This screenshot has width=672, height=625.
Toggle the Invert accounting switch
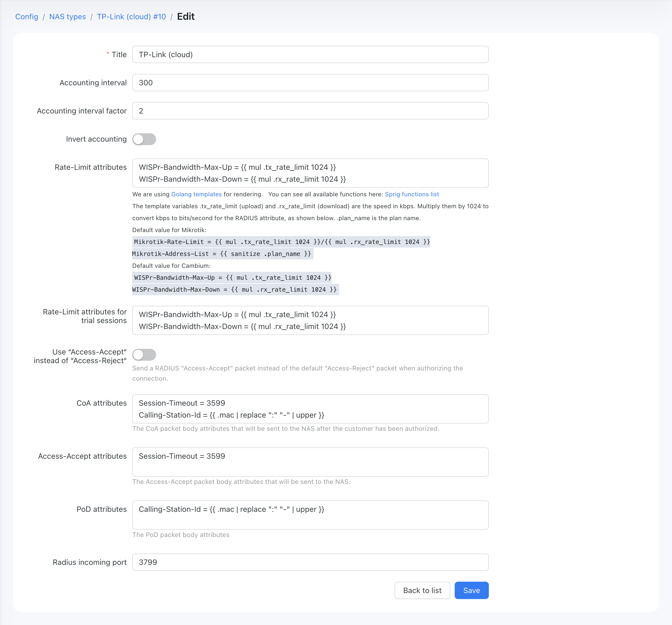144,139
